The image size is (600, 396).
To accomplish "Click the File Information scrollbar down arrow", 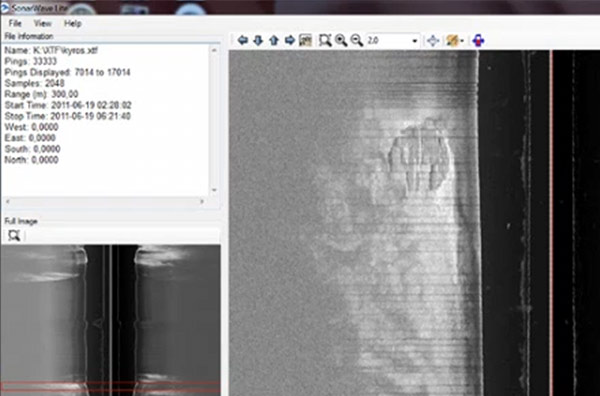I will tap(214, 190).
